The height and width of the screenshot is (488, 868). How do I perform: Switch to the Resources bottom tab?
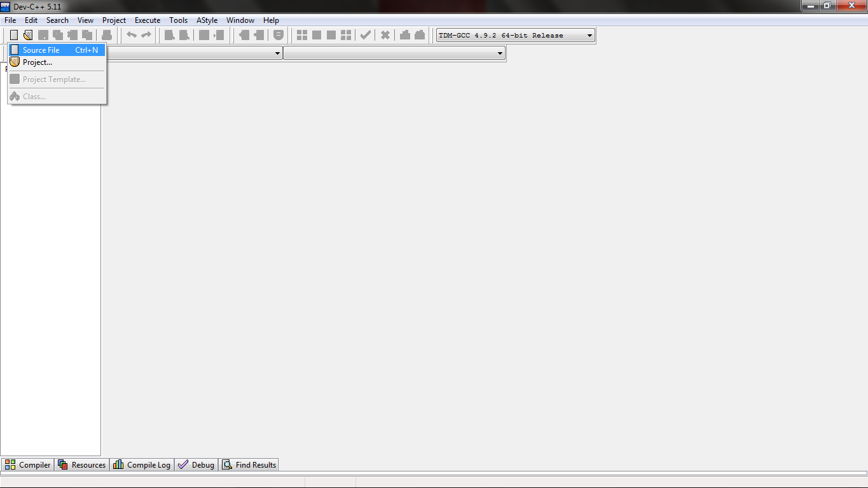tap(82, 465)
